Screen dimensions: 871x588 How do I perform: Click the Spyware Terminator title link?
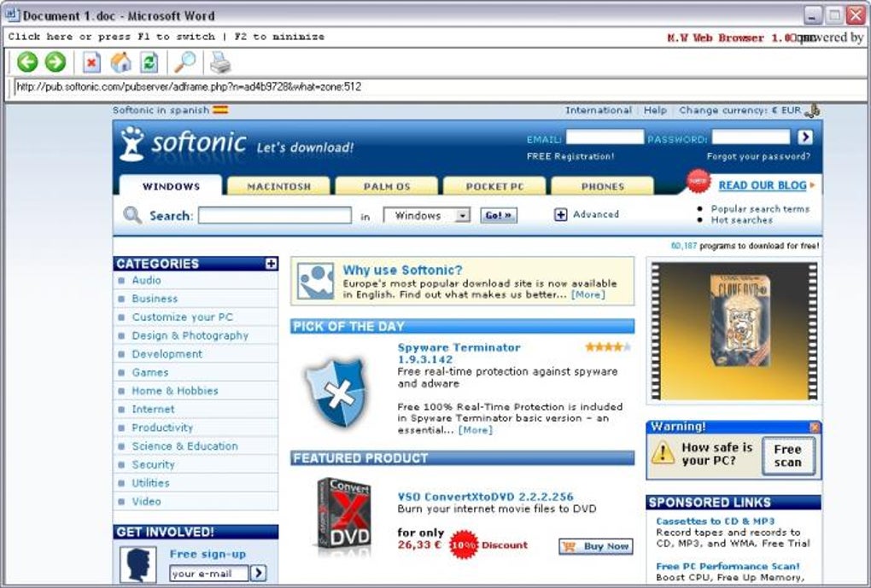pyautogui.click(x=459, y=353)
